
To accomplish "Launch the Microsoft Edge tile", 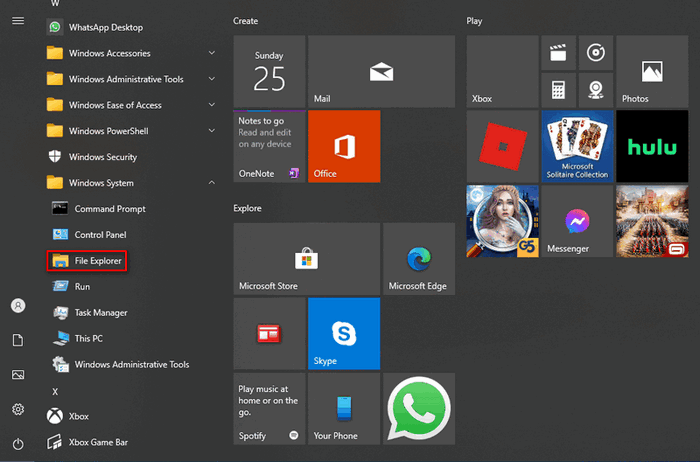I will pyautogui.click(x=419, y=259).
